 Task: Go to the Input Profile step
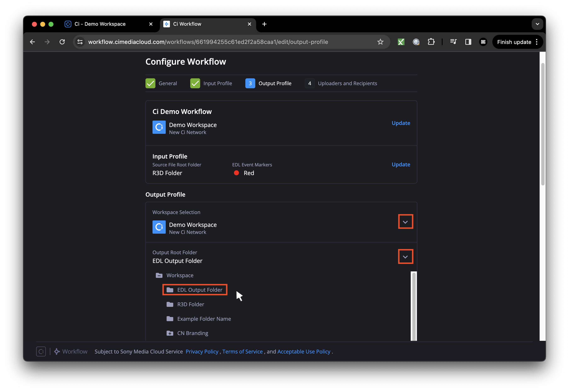pos(211,83)
